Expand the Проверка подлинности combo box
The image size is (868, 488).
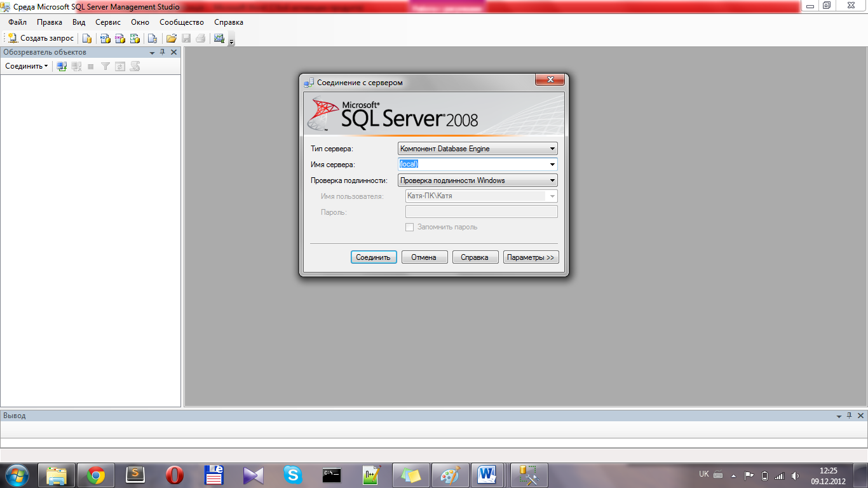(x=478, y=180)
